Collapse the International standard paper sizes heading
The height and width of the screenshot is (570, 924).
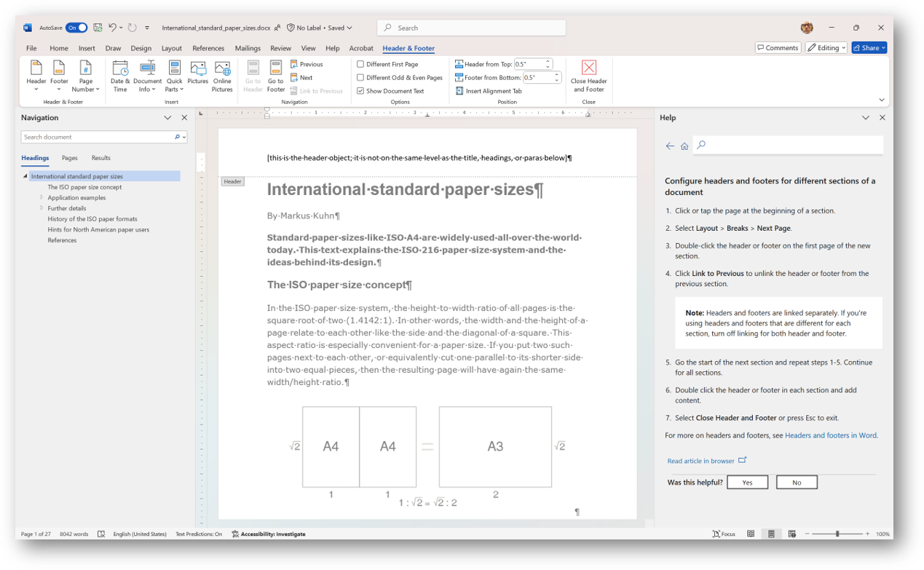tap(24, 175)
